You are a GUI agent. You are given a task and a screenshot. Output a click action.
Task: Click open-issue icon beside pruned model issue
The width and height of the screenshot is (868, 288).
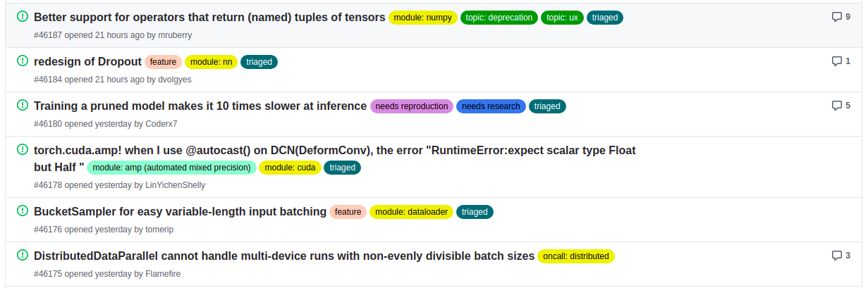23,106
